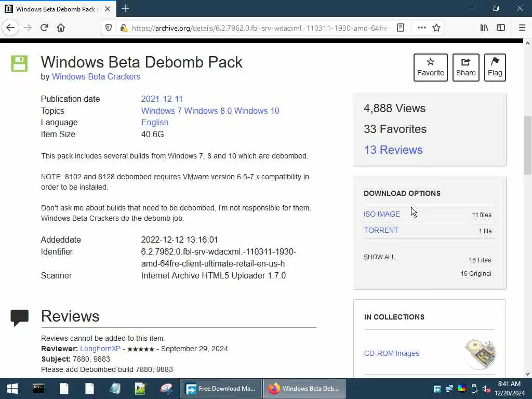The width and height of the screenshot is (532, 399).
Task: Bookmark this page with star icon
Action: (436, 28)
